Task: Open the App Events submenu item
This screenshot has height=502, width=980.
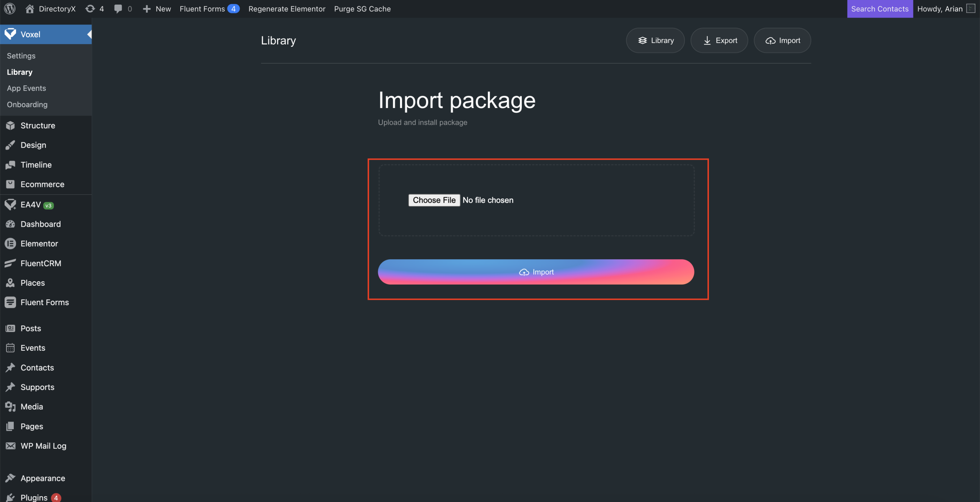Action: point(26,88)
